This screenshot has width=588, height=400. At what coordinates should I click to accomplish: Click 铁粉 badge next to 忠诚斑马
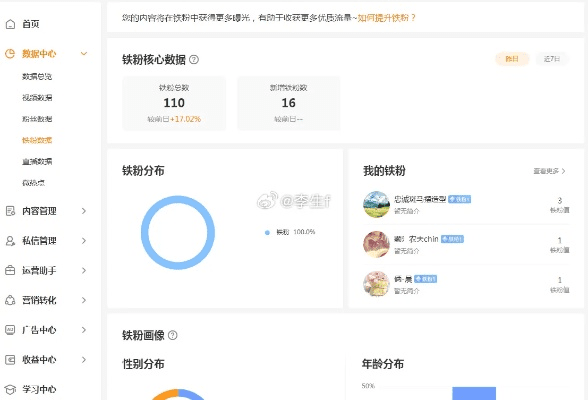click(x=460, y=199)
